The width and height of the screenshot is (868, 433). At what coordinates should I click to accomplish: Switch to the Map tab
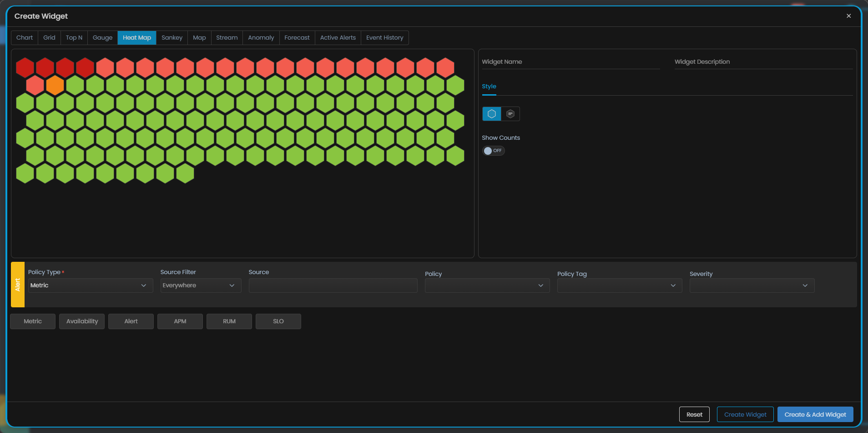[x=199, y=38]
